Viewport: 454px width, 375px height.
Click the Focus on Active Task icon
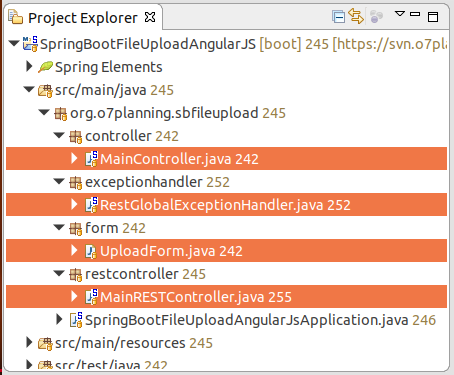[x=376, y=16]
